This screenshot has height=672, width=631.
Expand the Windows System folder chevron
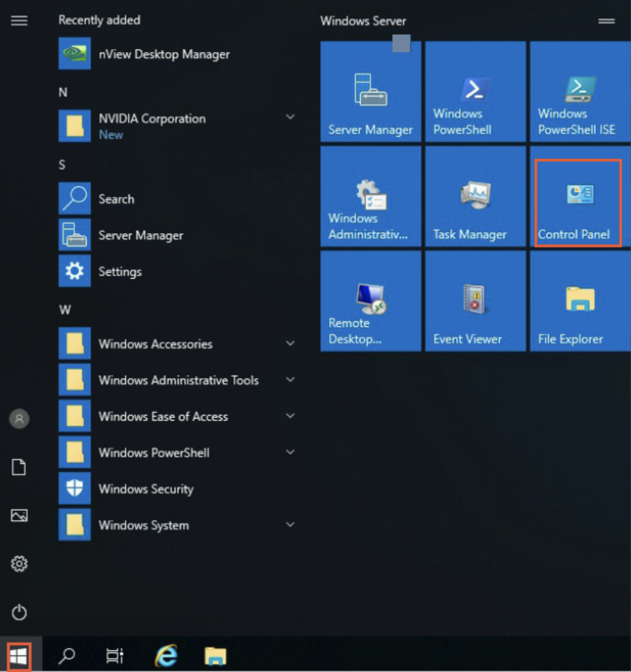pyautogui.click(x=290, y=524)
